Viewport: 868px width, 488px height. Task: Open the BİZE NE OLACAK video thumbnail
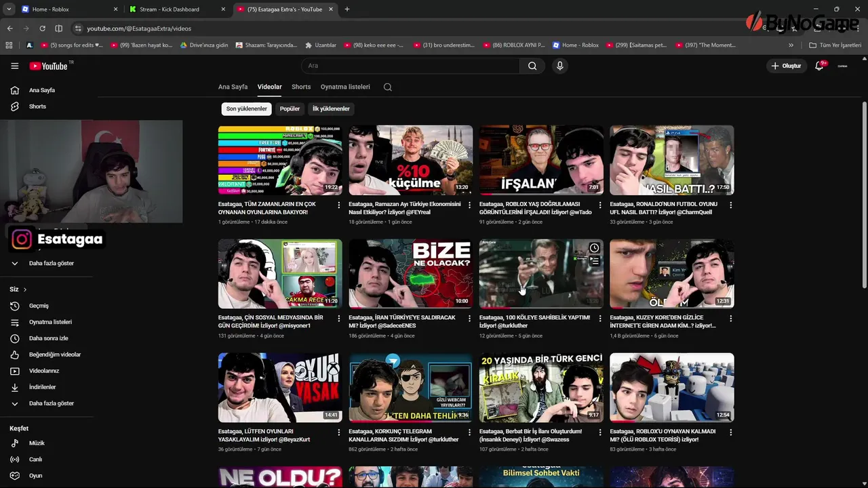pos(410,274)
